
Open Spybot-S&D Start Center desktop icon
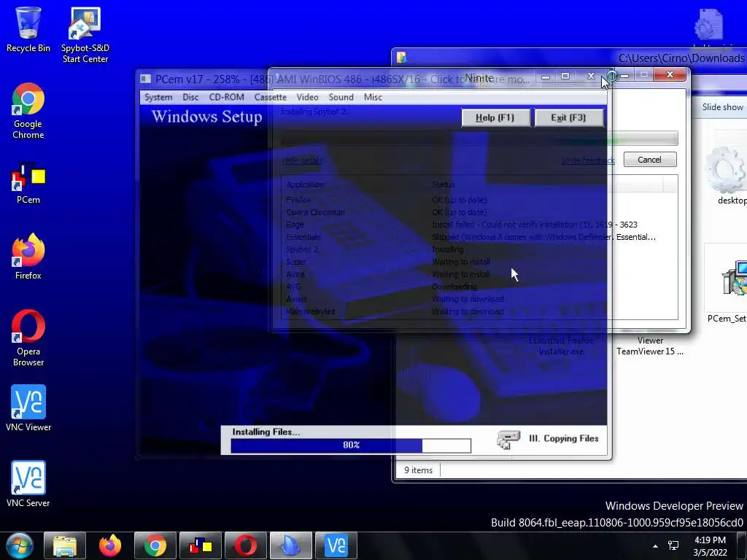85,35
